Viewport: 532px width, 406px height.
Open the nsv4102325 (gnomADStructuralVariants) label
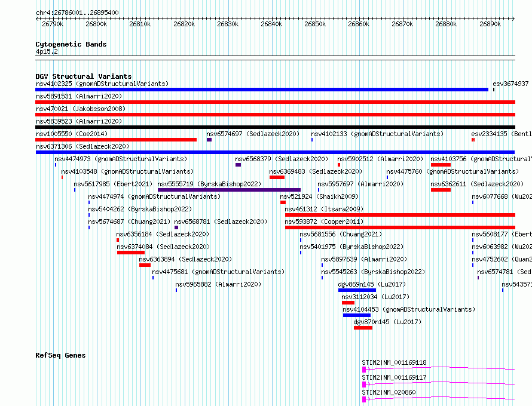(x=102, y=84)
